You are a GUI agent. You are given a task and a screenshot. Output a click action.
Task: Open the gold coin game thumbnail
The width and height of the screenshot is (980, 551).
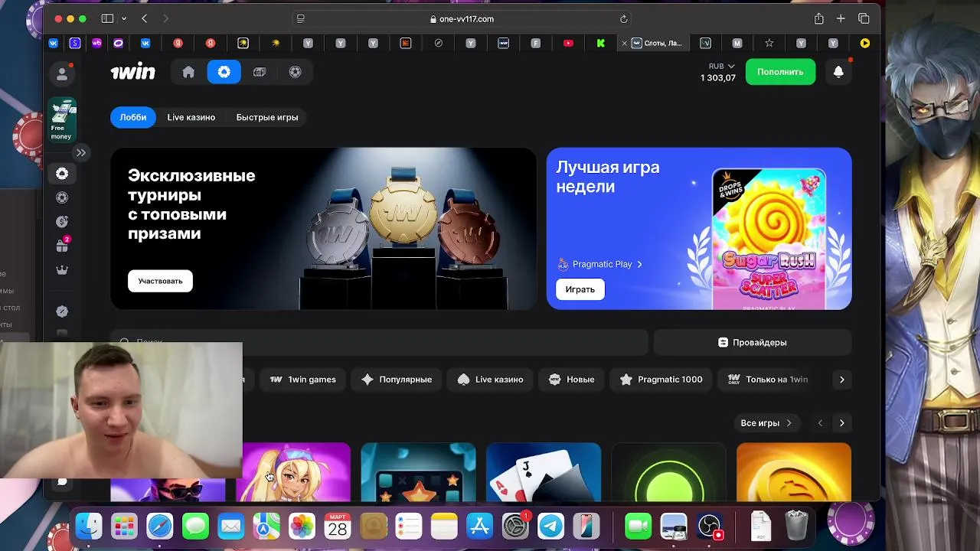click(x=794, y=471)
